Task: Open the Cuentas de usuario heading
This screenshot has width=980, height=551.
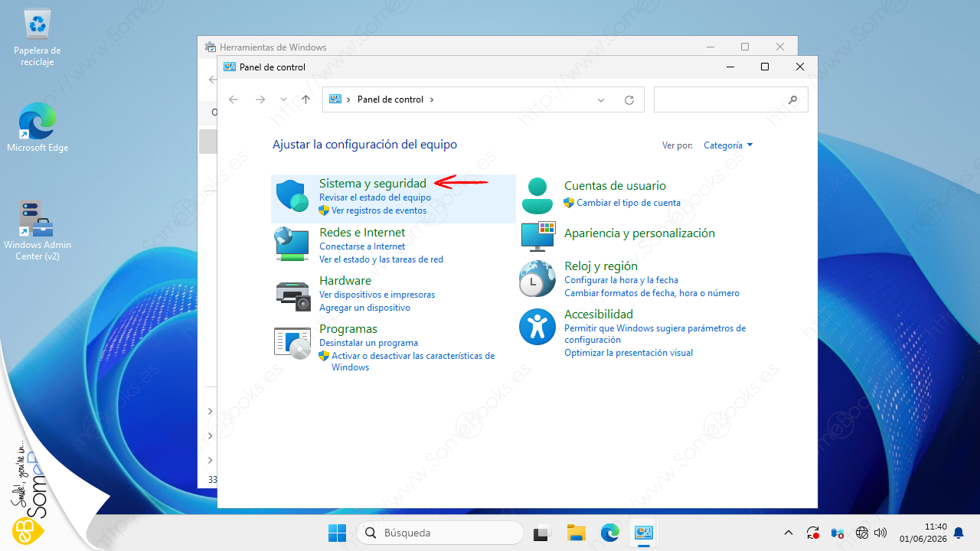Action: [615, 186]
